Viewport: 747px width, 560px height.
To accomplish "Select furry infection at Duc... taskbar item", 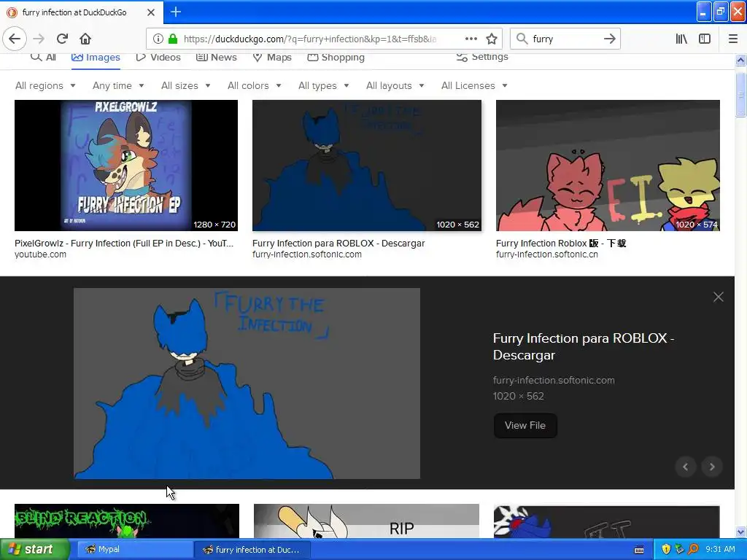I will pyautogui.click(x=252, y=550).
